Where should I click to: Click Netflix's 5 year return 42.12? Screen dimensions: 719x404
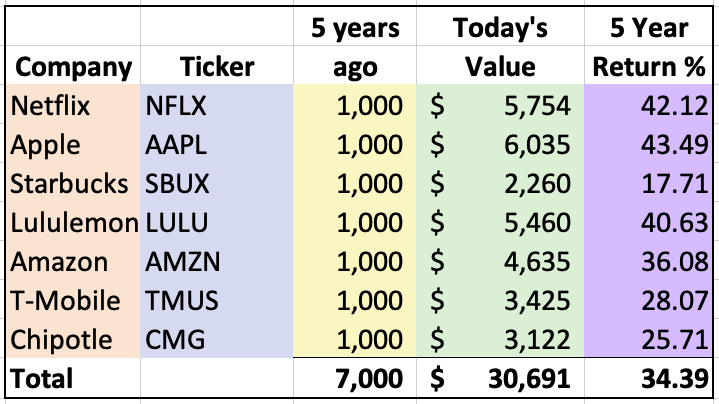point(648,105)
